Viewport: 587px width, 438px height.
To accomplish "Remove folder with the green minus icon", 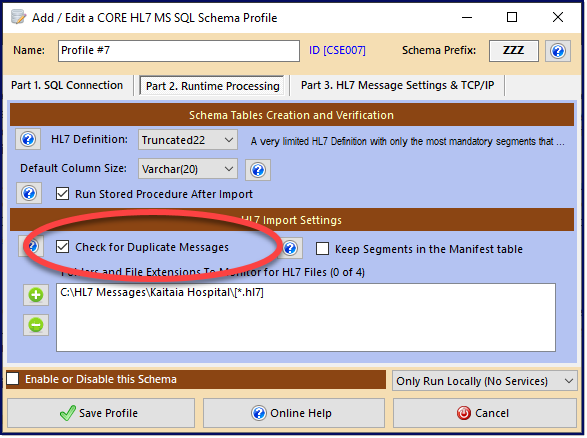I will [x=36, y=325].
